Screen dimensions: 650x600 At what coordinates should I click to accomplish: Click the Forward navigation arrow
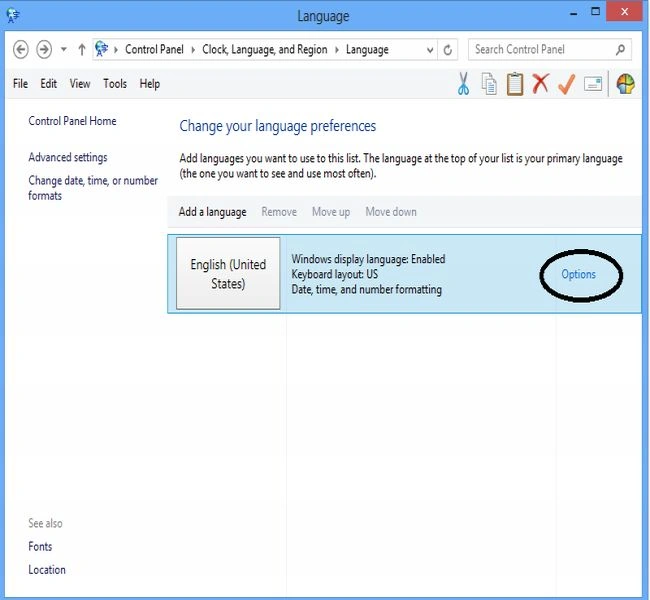coord(44,50)
